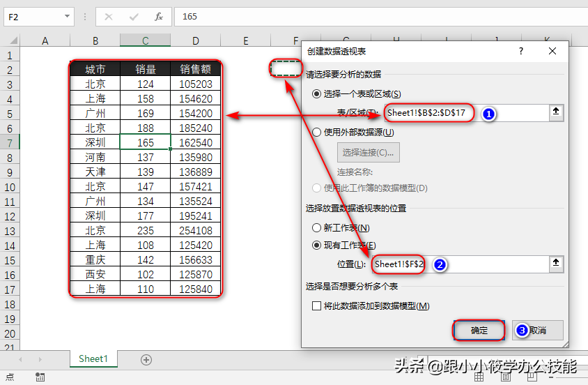The image size is (588, 385).
Task: Select column C header
Action: [x=145, y=40]
